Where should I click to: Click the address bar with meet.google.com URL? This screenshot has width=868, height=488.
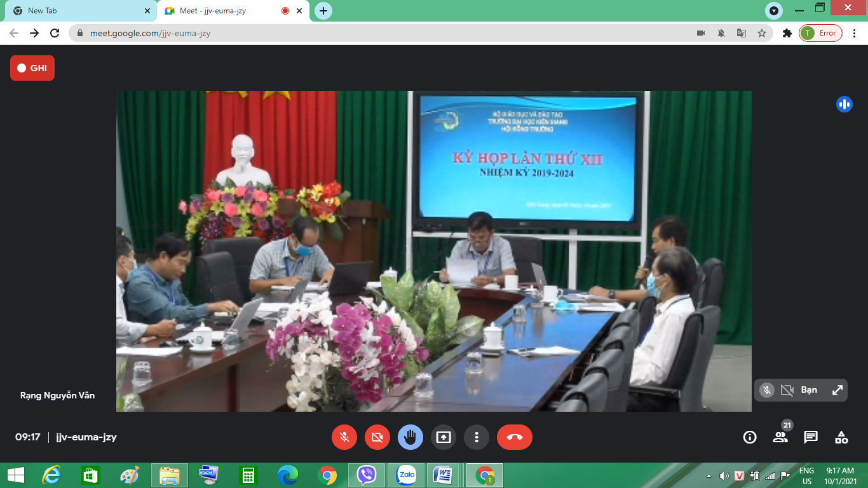click(381, 33)
